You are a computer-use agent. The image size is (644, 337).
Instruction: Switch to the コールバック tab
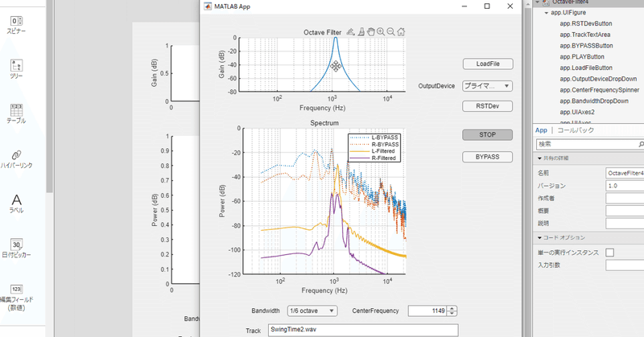(576, 130)
